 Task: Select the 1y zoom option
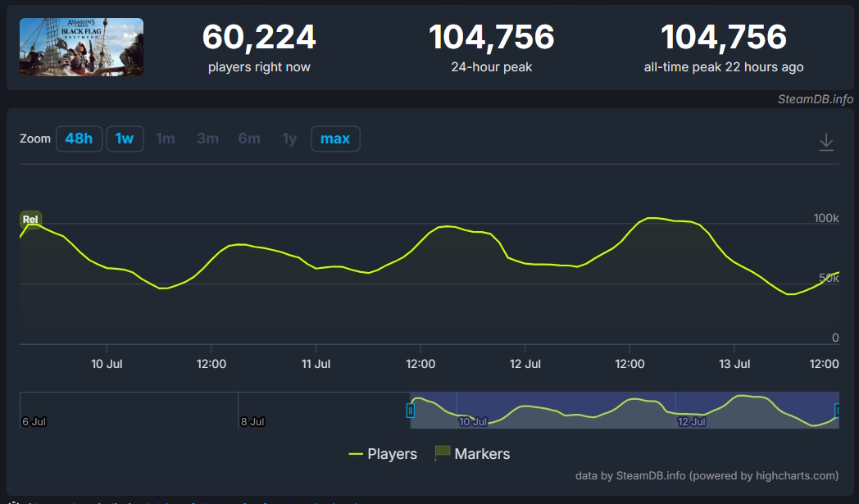(x=289, y=138)
